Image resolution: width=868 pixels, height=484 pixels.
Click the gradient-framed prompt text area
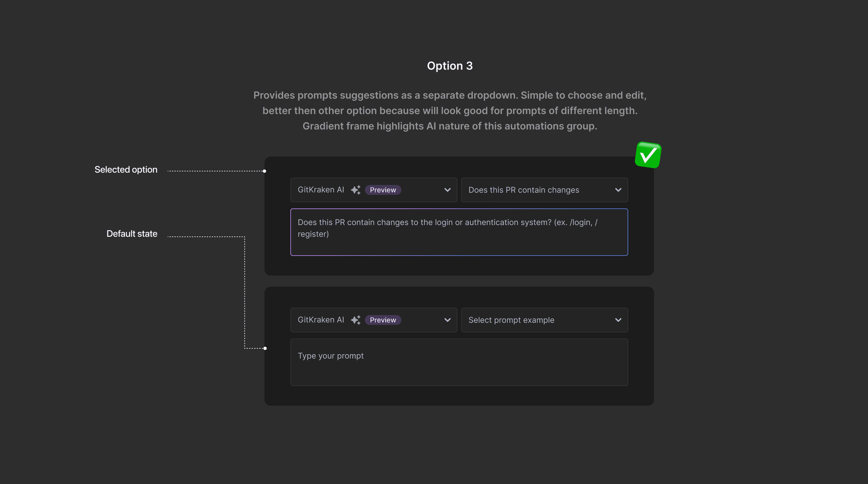[x=459, y=232]
